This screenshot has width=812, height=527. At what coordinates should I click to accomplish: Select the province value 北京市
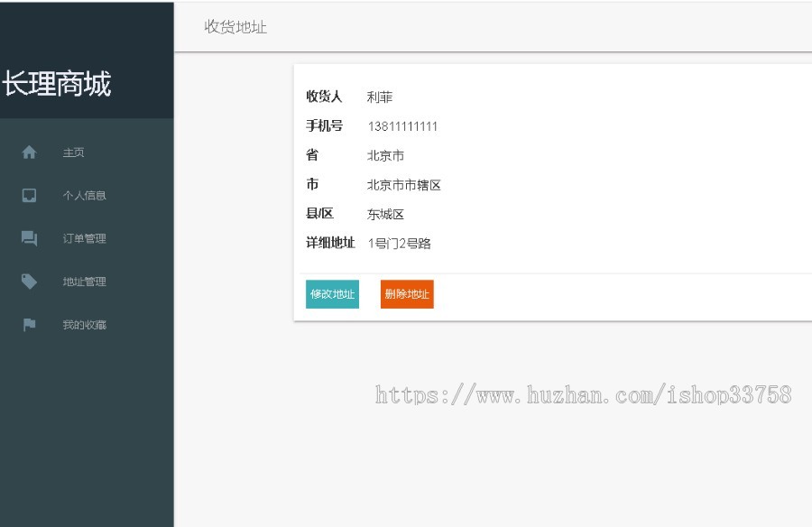click(386, 155)
